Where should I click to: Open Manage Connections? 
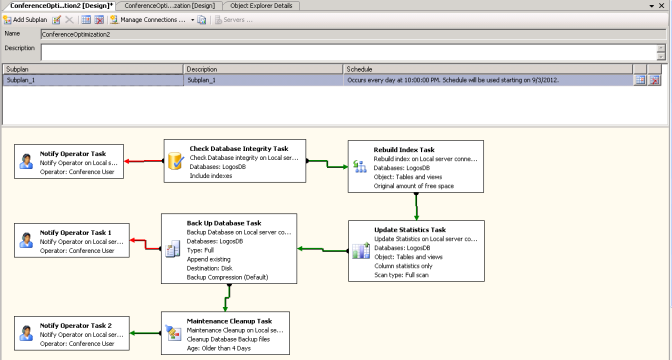[148, 20]
